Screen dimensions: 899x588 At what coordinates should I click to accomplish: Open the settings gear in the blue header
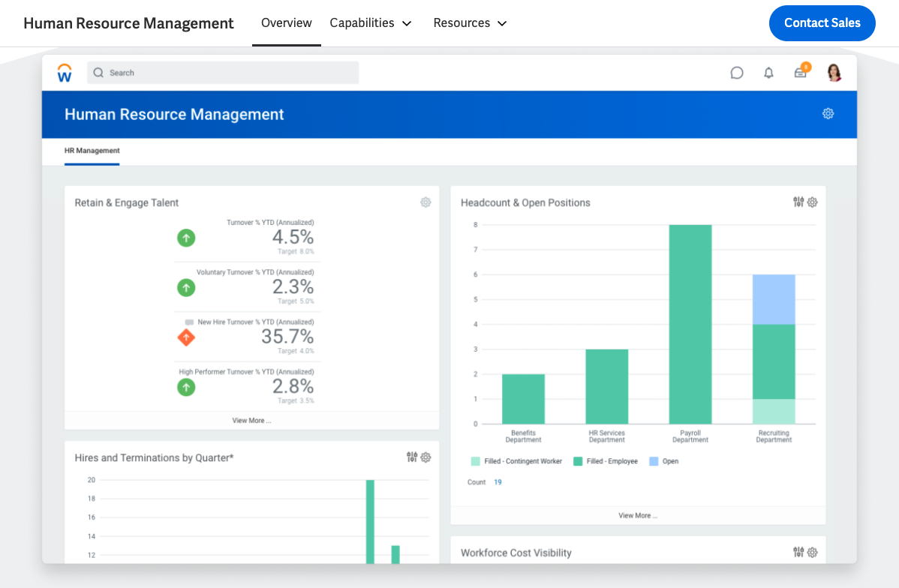coord(828,113)
